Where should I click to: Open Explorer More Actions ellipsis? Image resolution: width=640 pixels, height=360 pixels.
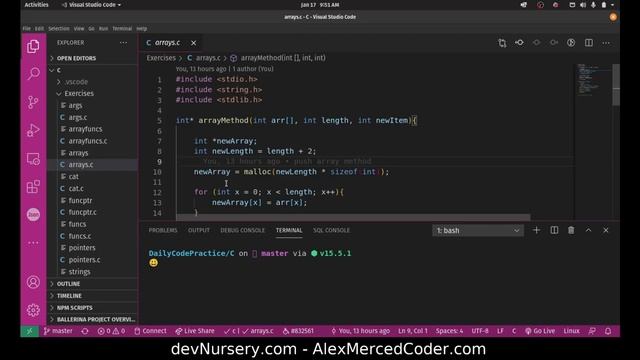coord(123,42)
